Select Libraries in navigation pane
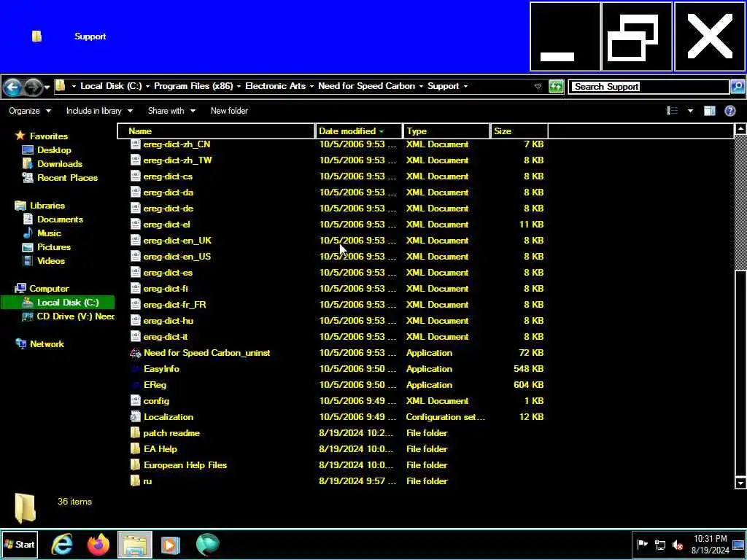 coord(47,206)
